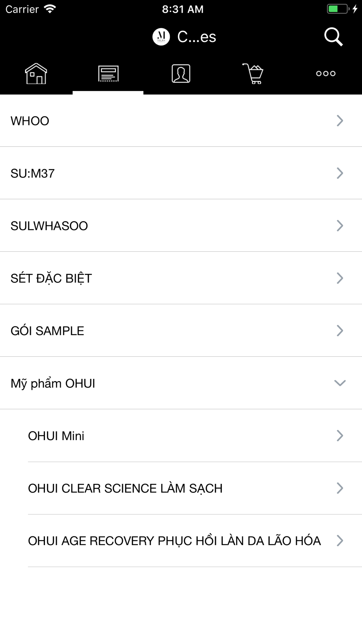
Task: Tap the truncated C...es page title
Action: click(197, 37)
